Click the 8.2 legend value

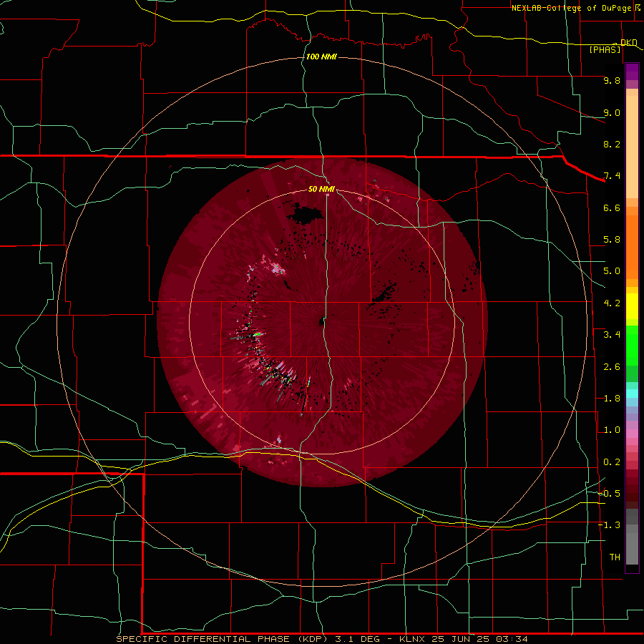click(612, 144)
